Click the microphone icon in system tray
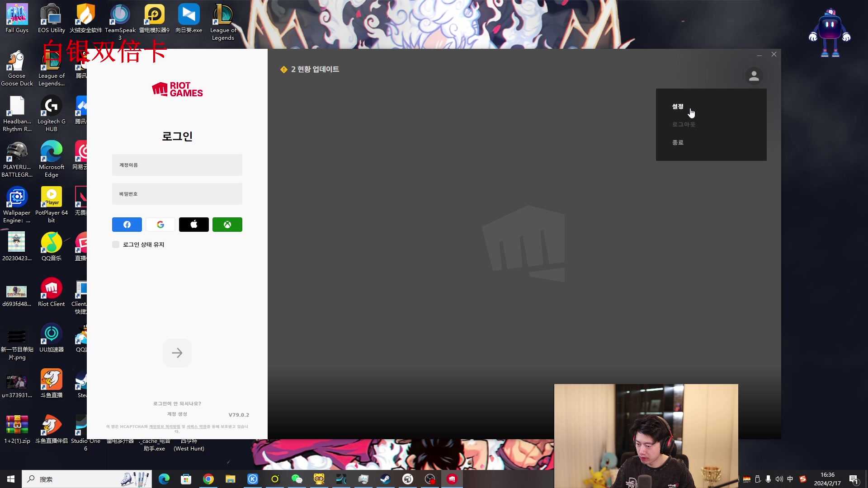Image resolution: width=868 pixels, height=488 pixels. point(769,479)
